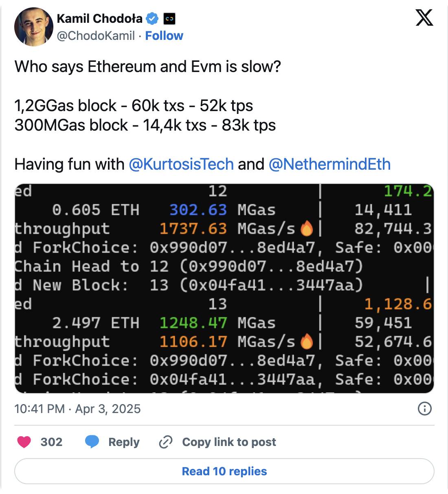This screenshot has width=448, height=494.
Task: Click the Kamil Chodoła display name
Action: (x=100, y=19)
